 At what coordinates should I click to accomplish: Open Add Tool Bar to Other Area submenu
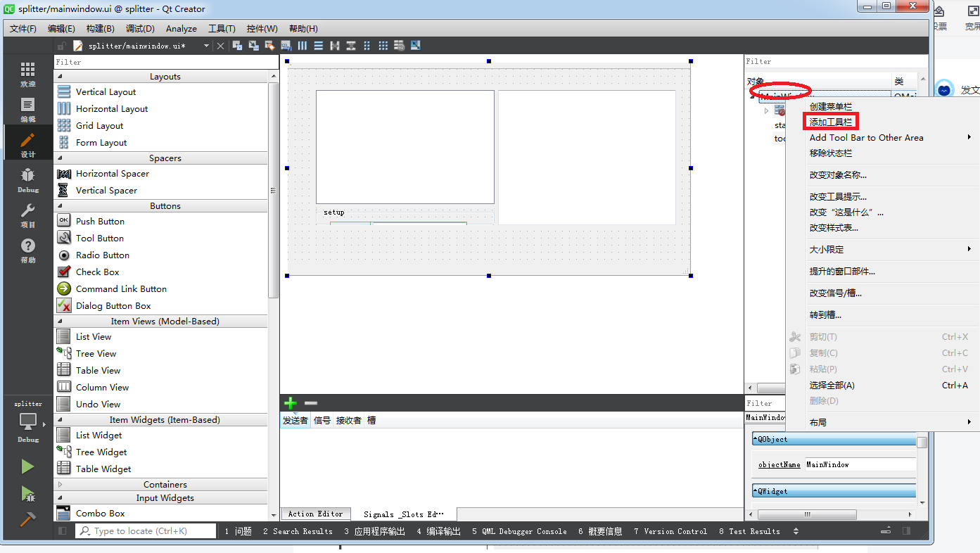882,138
